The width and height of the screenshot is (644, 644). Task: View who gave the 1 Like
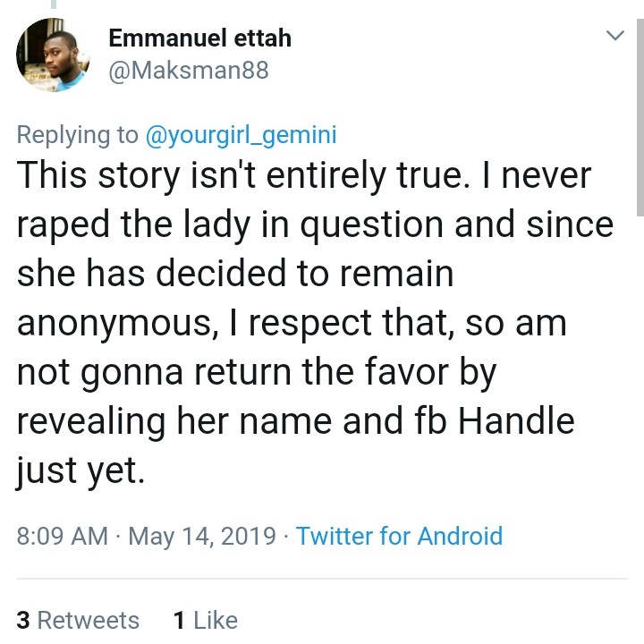[205, 620]
